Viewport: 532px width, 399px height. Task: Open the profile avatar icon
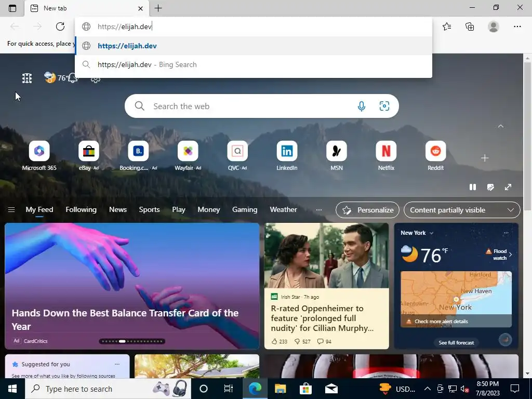pos(494,26)
